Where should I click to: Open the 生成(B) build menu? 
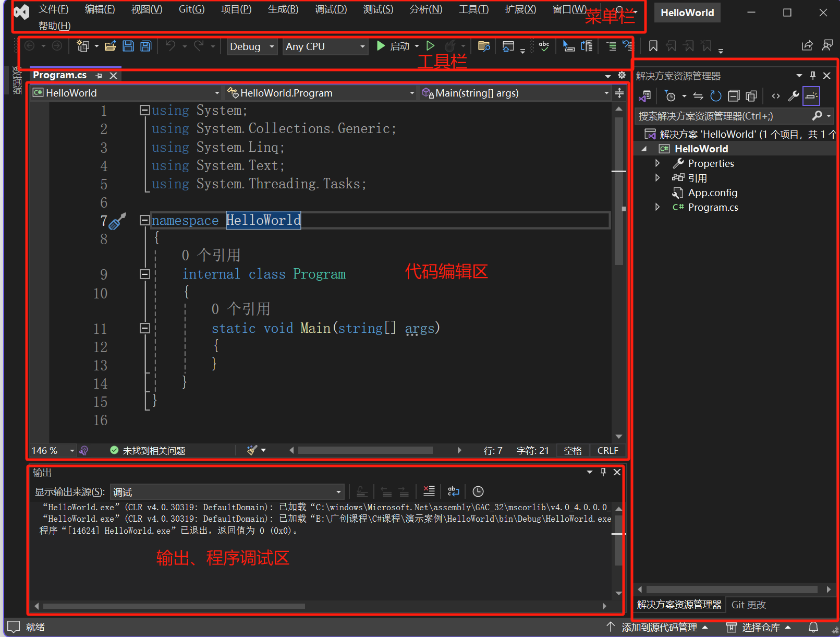(x=283, y=9)
